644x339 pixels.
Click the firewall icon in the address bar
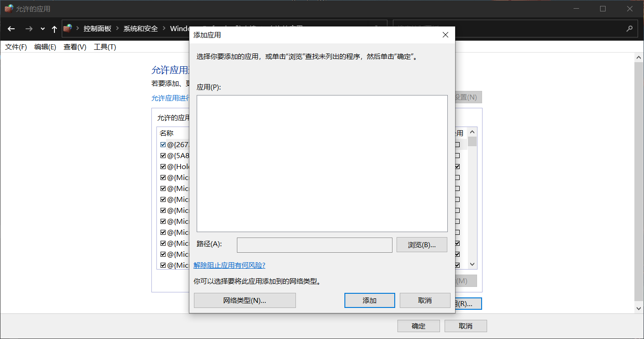pos(67,28)
